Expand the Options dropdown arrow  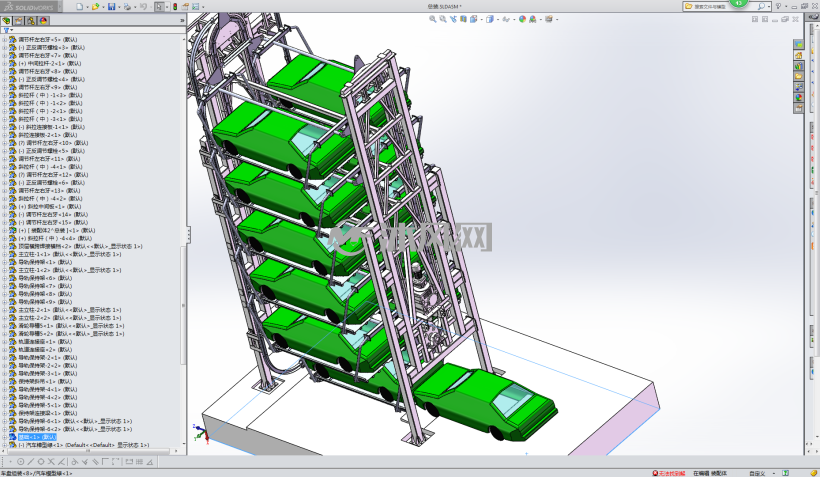point(203,7)
